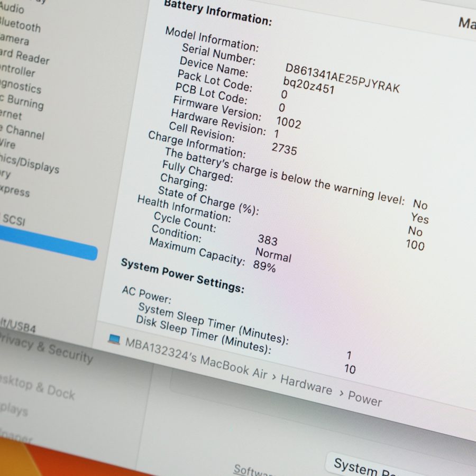Click the Hardware path bar segment
Viewport: 476px width, 476px height.
(x=306, y=385)
